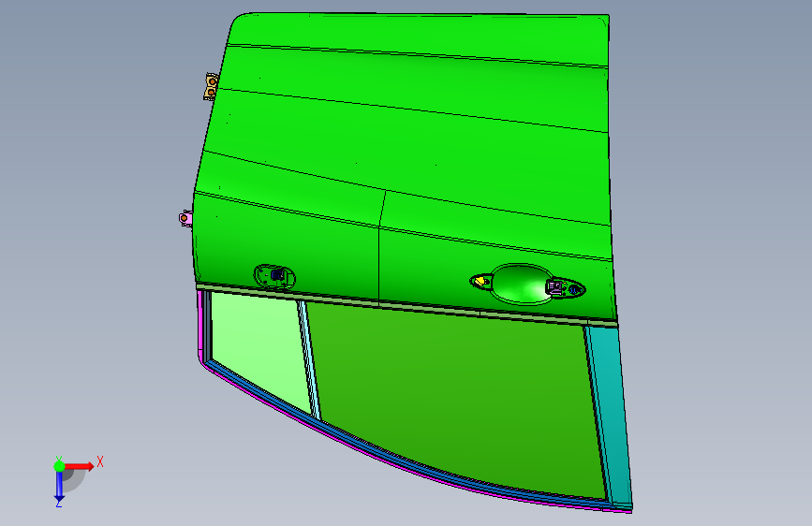Select the yellow part inside door handle
The image size is (812, 526).
coord(481,281)
